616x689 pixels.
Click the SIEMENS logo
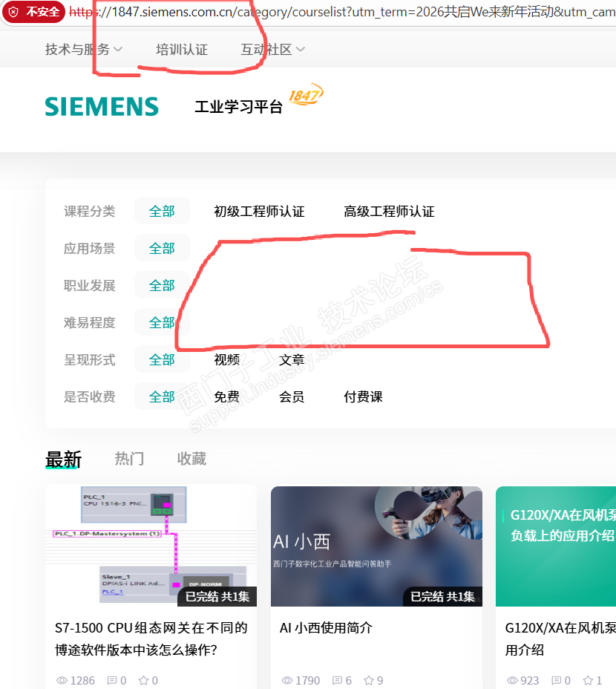102,107
